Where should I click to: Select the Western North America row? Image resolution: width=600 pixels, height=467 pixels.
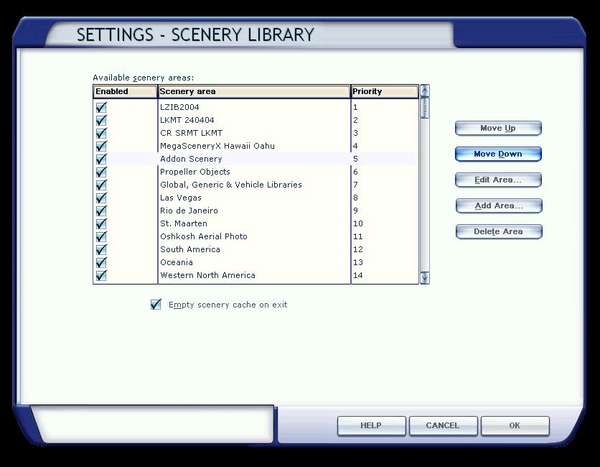[256, 275]
